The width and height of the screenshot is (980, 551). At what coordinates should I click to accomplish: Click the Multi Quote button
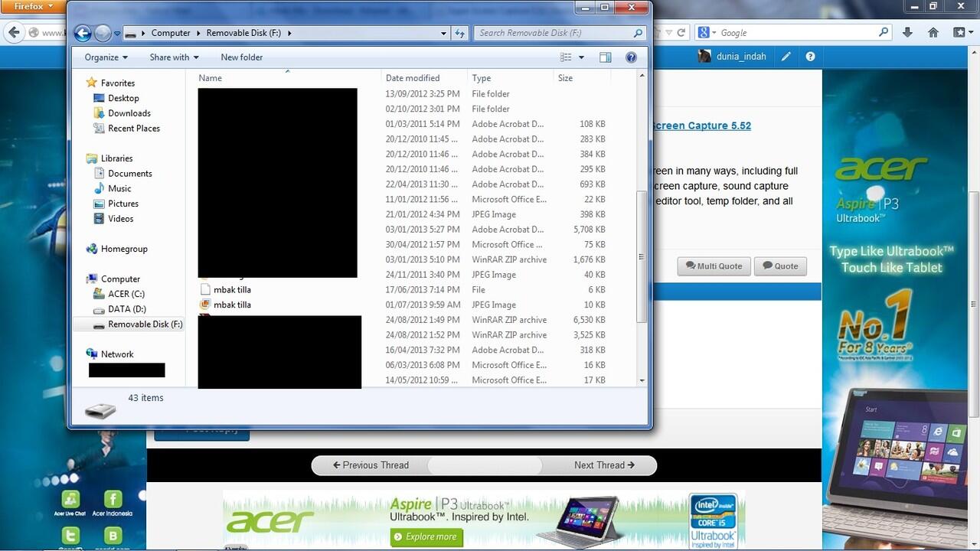714,266
